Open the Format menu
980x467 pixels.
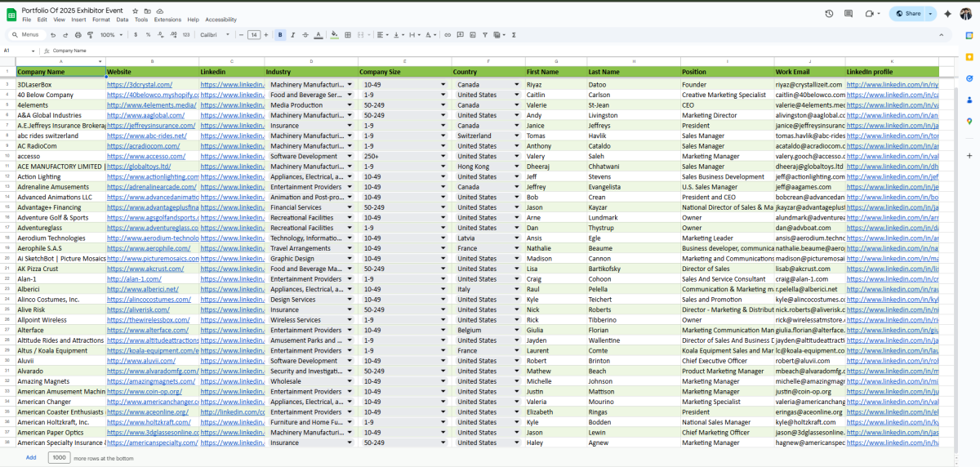101,19
